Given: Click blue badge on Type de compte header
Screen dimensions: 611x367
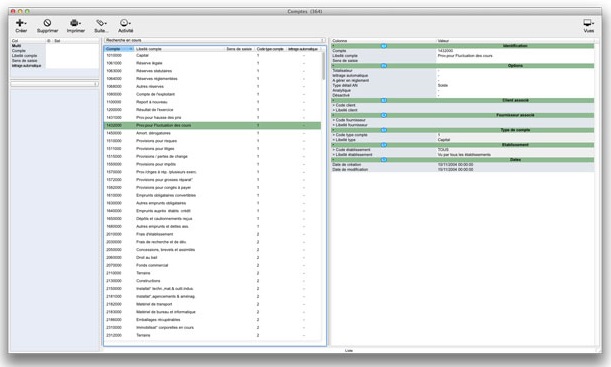Looking at the screenshot, I should (x=384, y=130).
